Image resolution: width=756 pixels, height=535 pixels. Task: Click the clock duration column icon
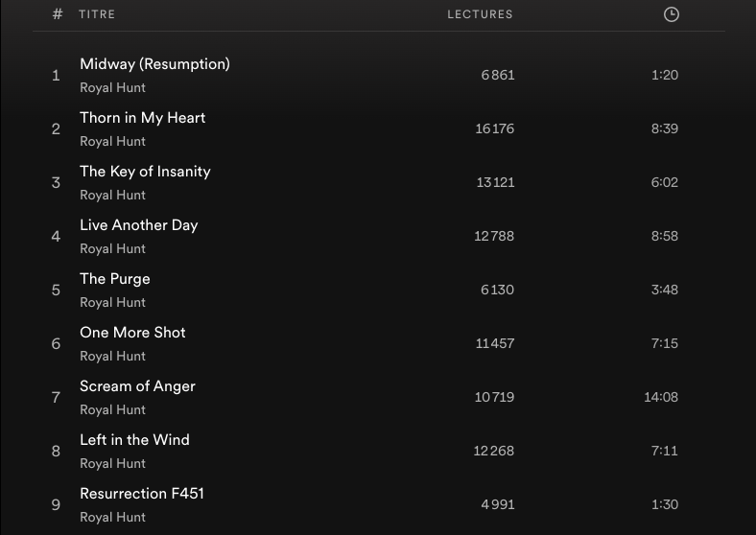(x=672, y=14)
